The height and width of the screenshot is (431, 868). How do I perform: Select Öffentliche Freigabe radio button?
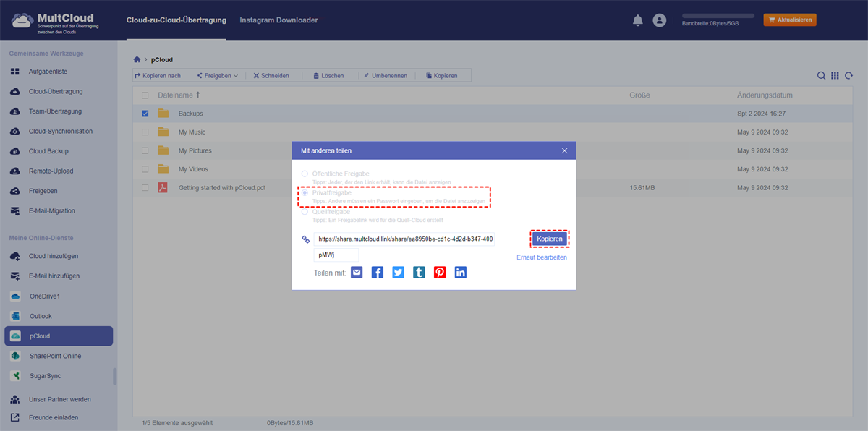click(305, 174)
